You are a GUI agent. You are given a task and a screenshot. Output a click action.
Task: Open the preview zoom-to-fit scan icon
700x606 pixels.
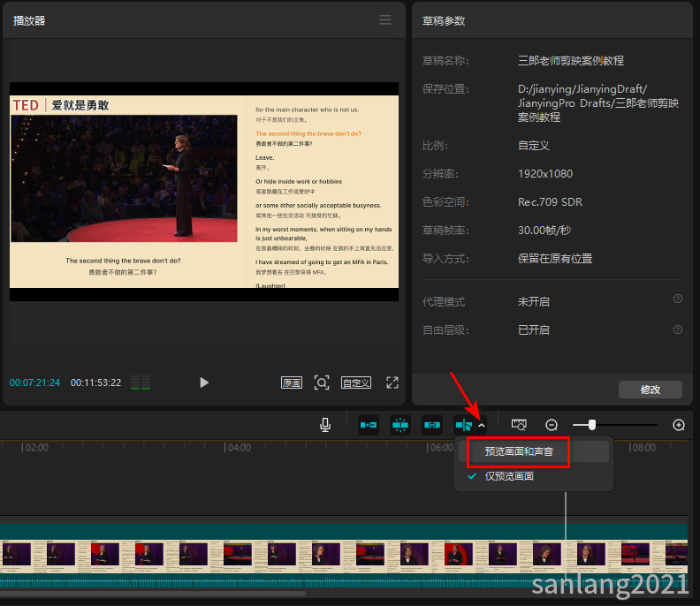click(322, 383)
